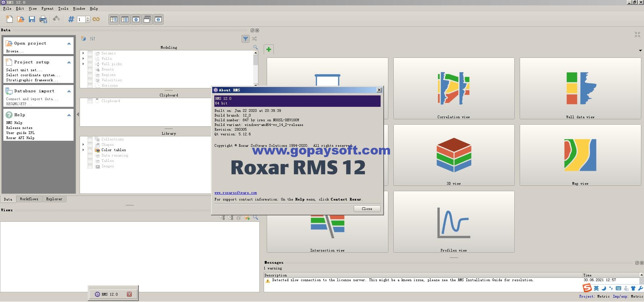Switch to the Workflows tab

29,199
